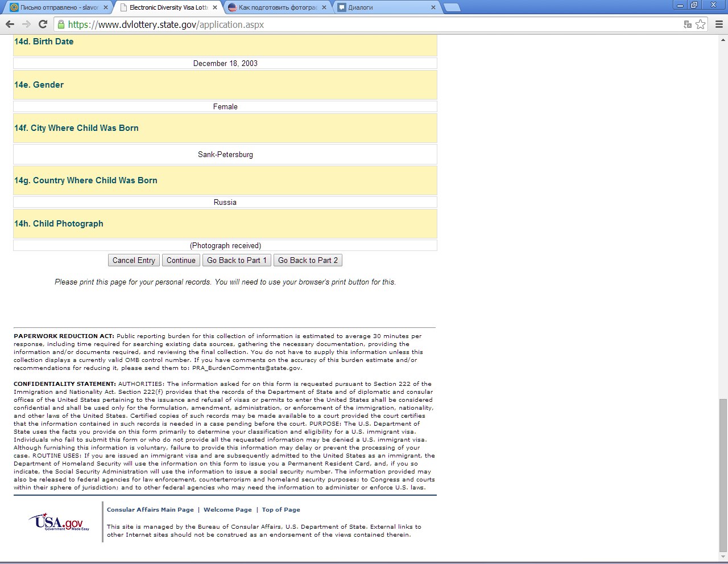
Task: Click the green padlock security icon
Action: [61, 24]
